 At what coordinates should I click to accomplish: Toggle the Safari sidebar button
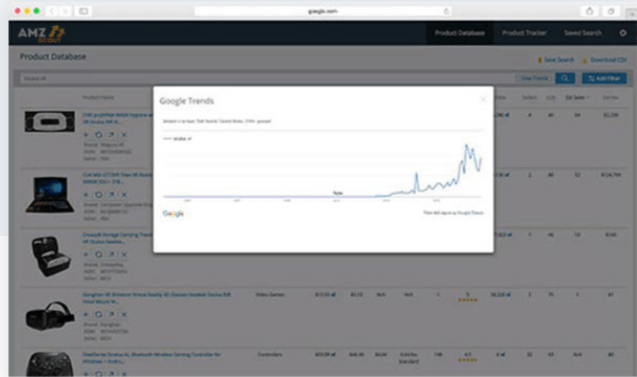83,11
